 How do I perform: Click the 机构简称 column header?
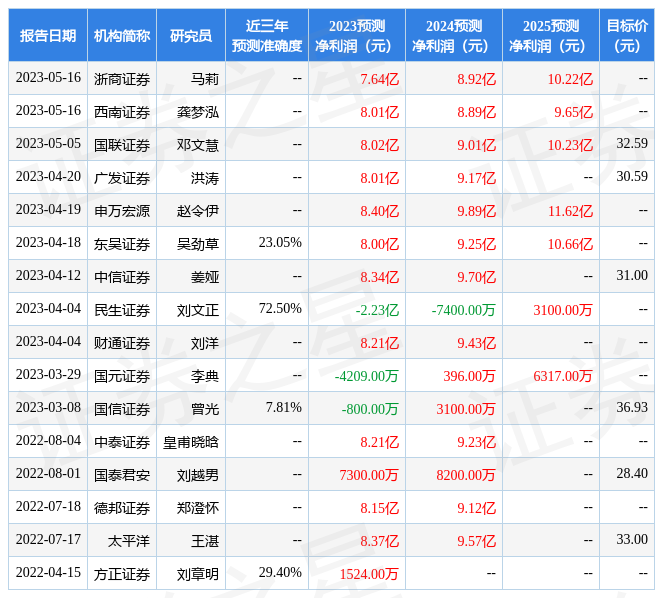click(122, 35)
